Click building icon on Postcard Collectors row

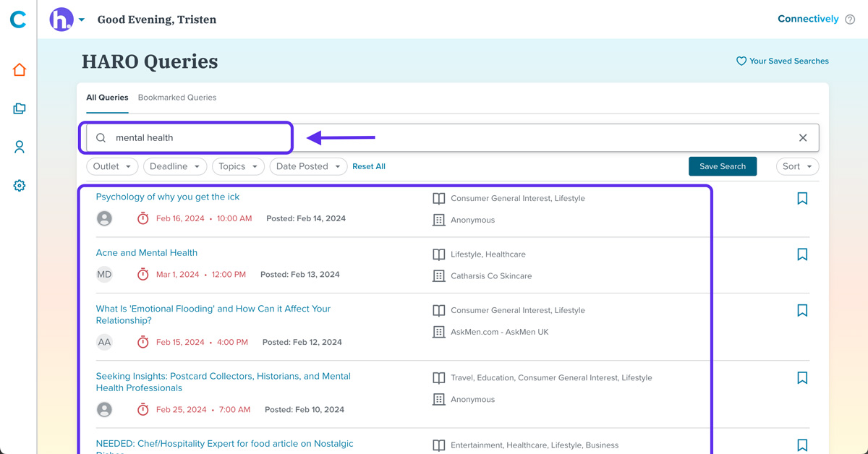point(438,399)
